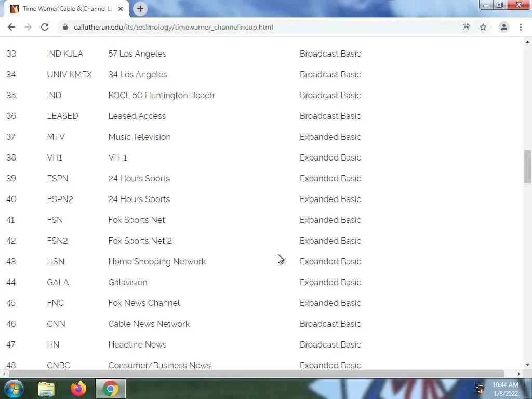
Task: Open Chrome's three-dot menu
Action: pyautogui.click(x=521, y=27)
